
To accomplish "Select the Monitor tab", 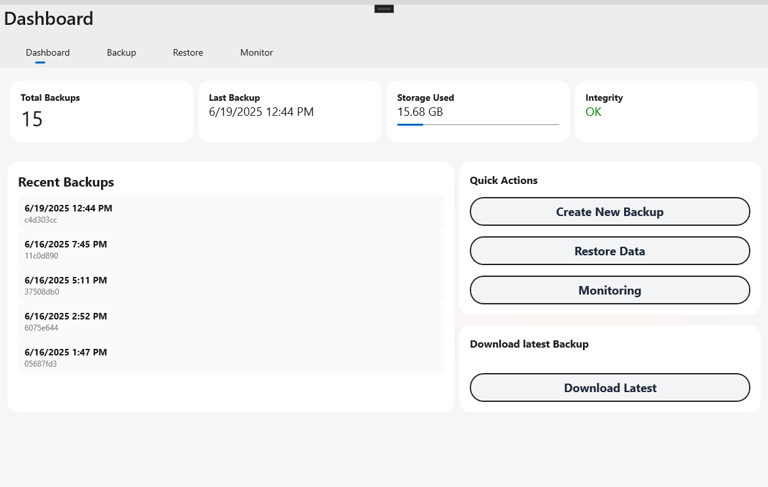I will [x=256, y=52].
